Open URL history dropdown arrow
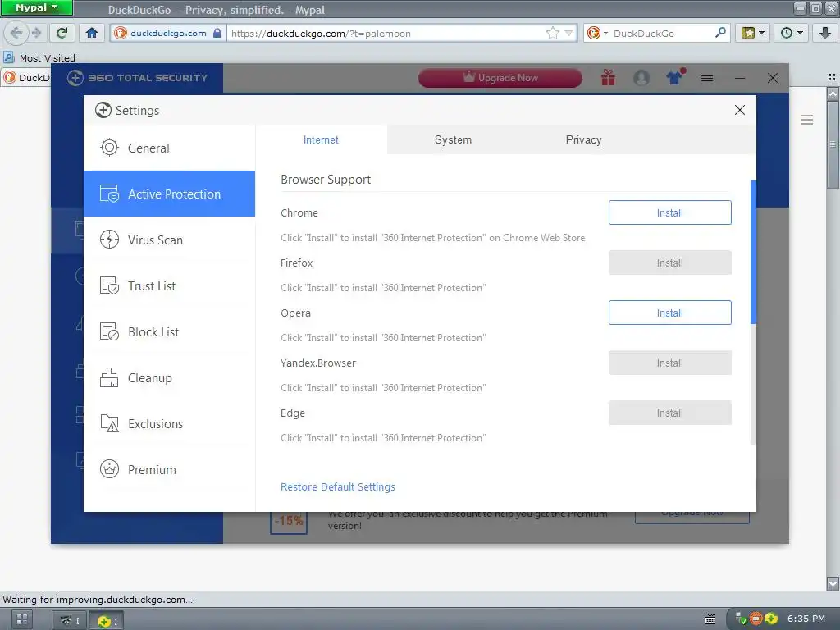Screen dimensions: 840x630 [x=569, y=33]
